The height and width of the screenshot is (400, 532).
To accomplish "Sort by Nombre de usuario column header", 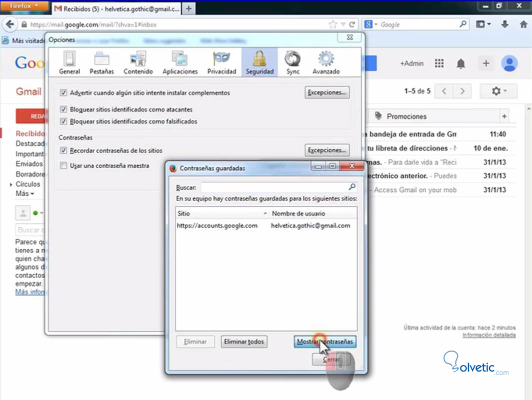I will pyautogui.click(x=313, y=213).
